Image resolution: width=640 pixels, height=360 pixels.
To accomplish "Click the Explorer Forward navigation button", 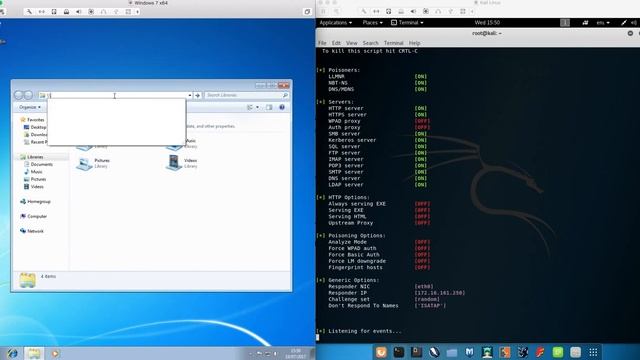I will click(x=28, y=95).
